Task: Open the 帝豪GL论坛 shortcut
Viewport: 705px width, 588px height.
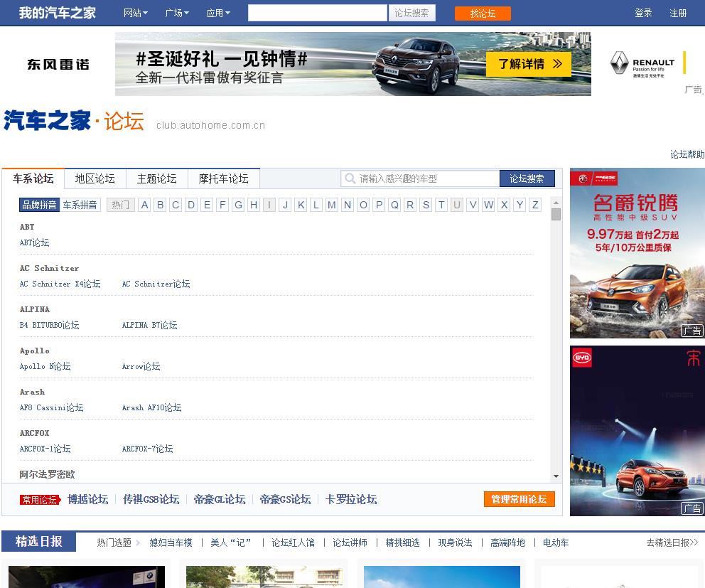Action: click(220, 499)
